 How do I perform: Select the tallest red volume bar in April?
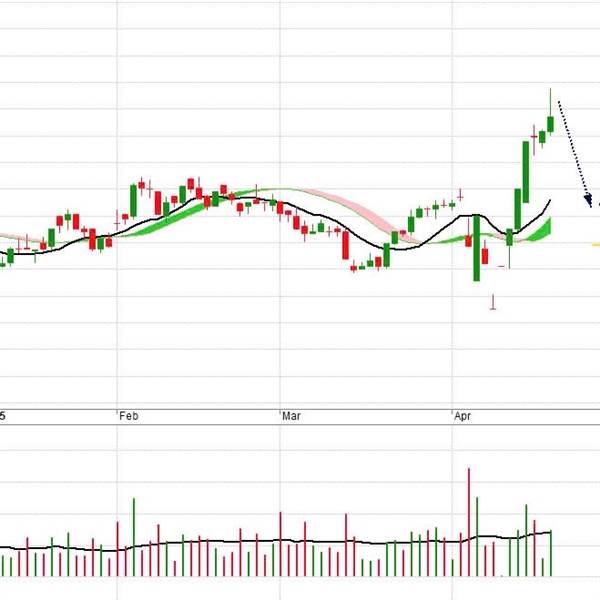tap(469, 522)
